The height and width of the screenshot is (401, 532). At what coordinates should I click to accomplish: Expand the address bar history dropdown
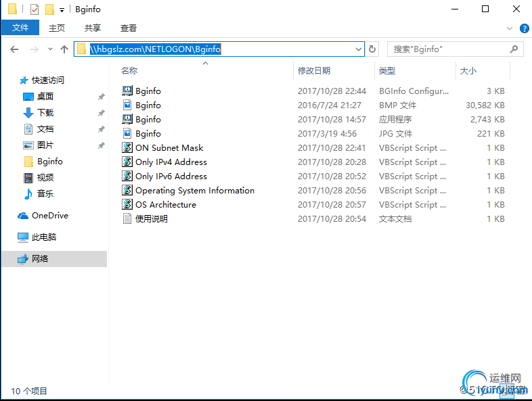tap(358, 49)
